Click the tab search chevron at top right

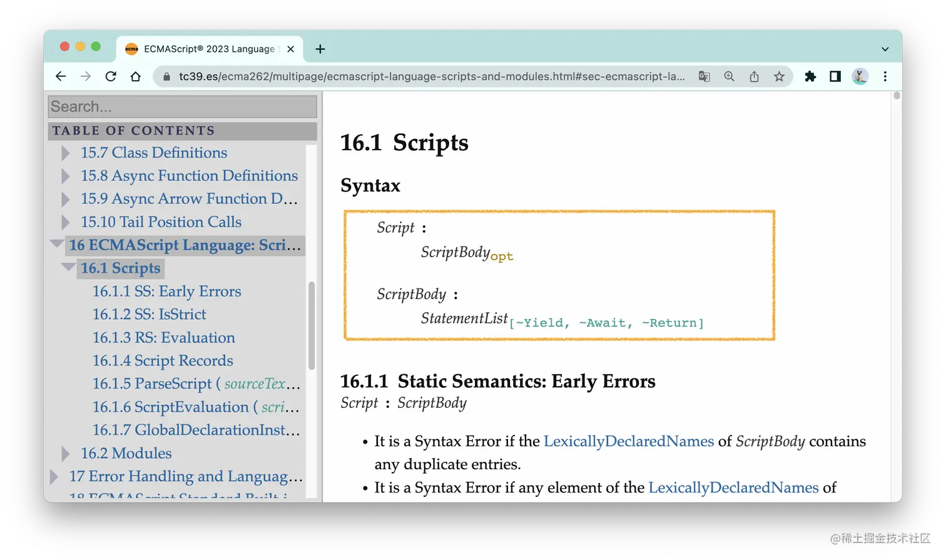[884, 48]
